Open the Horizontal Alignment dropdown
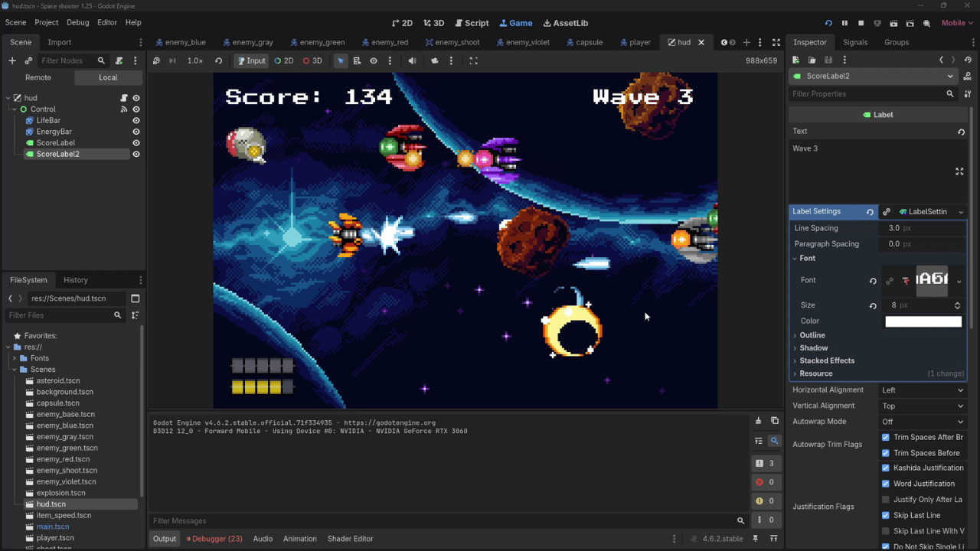This screenshot has width=980, height=551. coord(923,390)
